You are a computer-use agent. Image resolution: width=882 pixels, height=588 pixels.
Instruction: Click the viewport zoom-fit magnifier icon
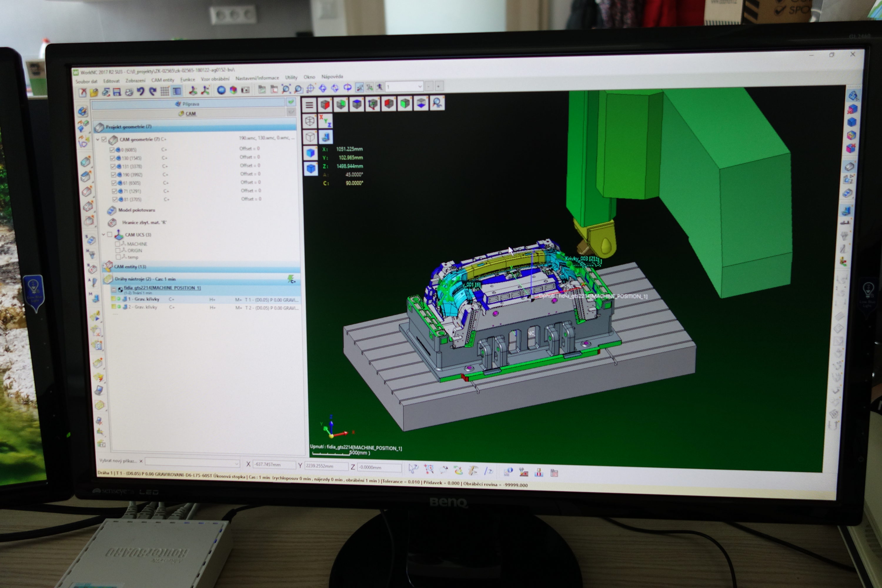437,103
